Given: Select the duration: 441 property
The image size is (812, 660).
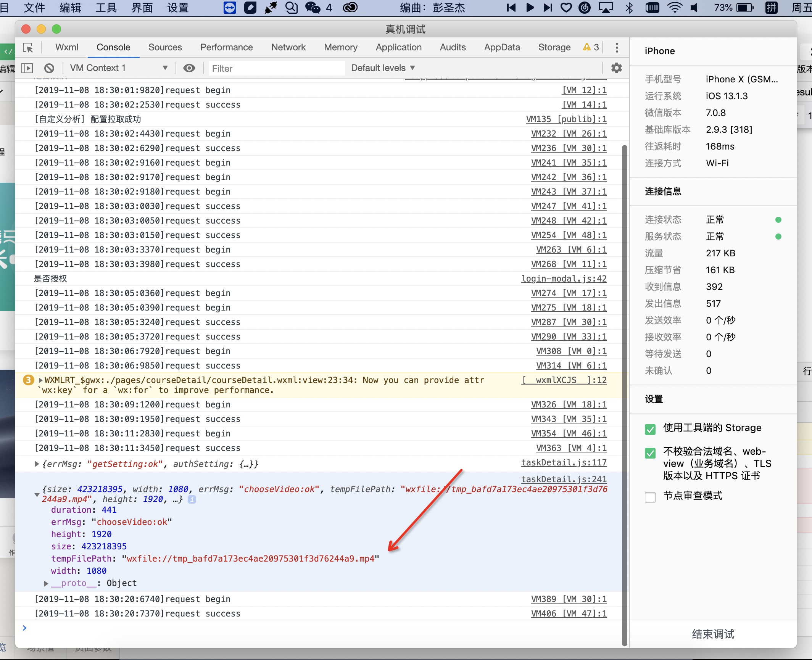Looking at the screenshot, I should [84, 510].
